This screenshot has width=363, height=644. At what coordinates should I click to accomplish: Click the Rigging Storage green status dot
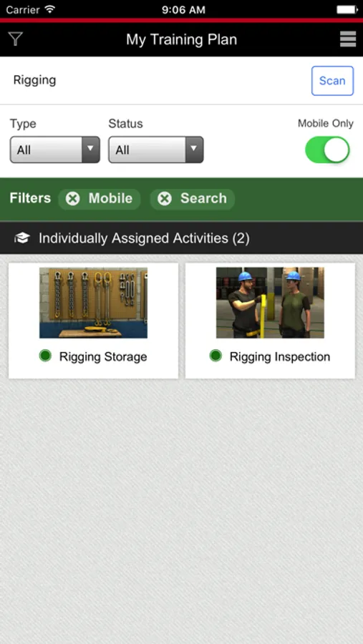pyautogui.click(x=45, y=356)
